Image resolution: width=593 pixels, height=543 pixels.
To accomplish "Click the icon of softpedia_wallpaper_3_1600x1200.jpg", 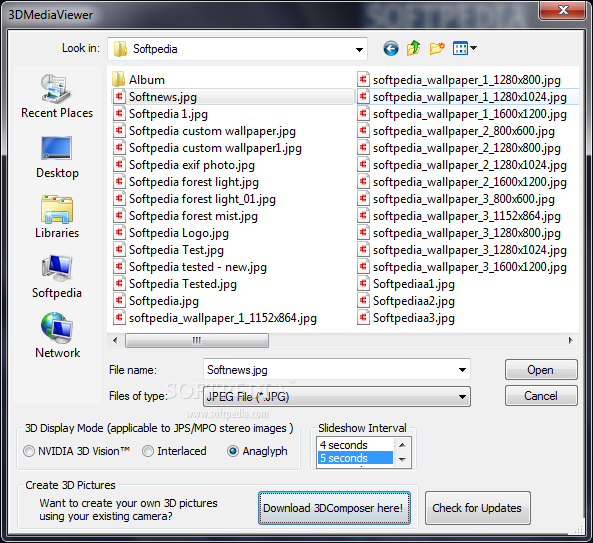I will [x=363, y=267].
